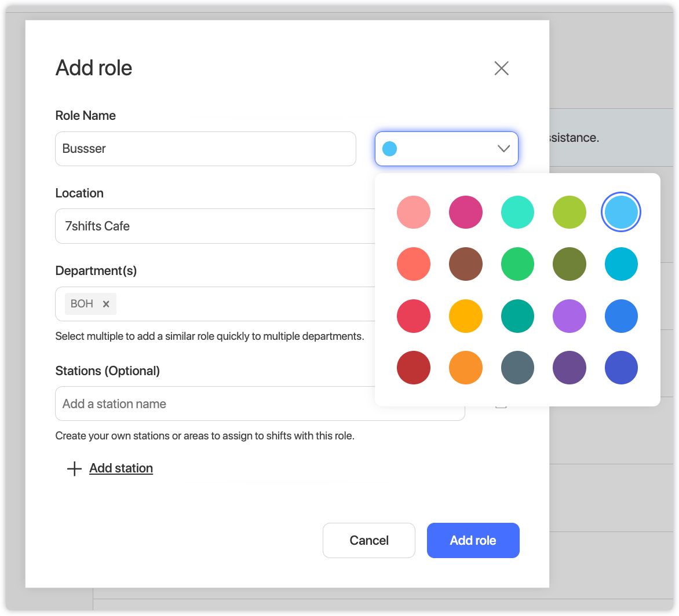Select the dark red color swatch

(x=414, y=368)
